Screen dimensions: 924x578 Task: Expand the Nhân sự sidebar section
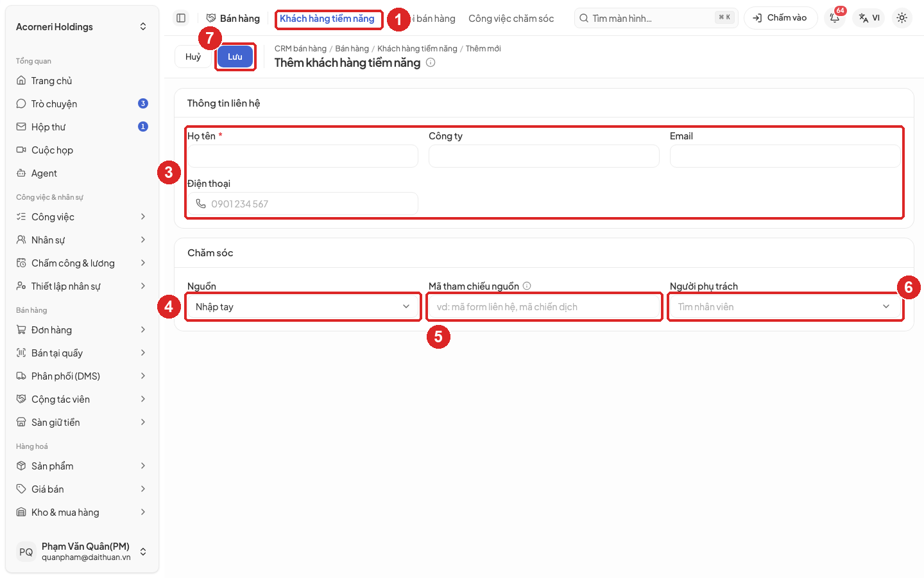point(82,240)
